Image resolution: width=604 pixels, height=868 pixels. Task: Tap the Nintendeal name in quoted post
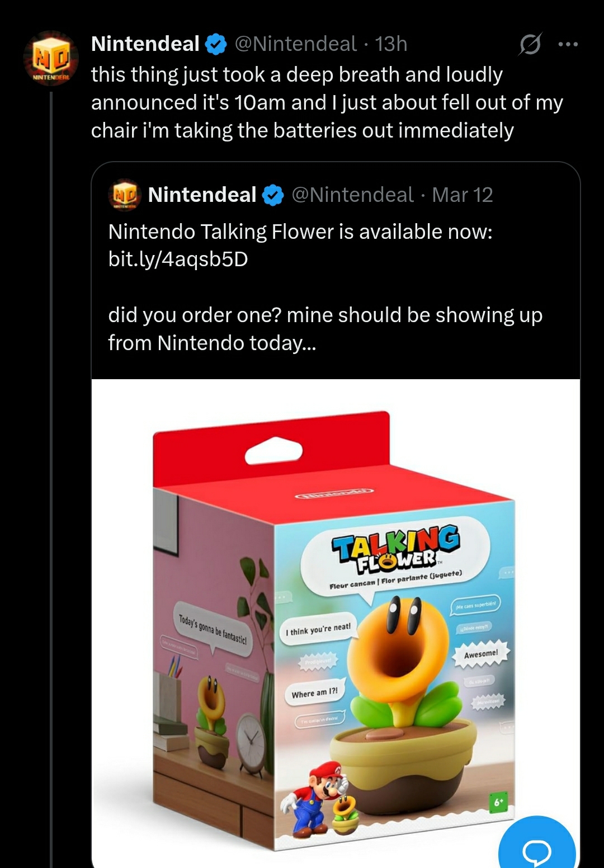(202, 195)
